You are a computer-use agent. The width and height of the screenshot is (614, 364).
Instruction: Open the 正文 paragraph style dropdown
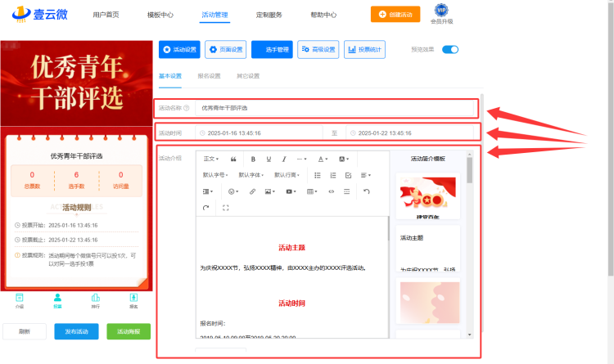[211, 159]
